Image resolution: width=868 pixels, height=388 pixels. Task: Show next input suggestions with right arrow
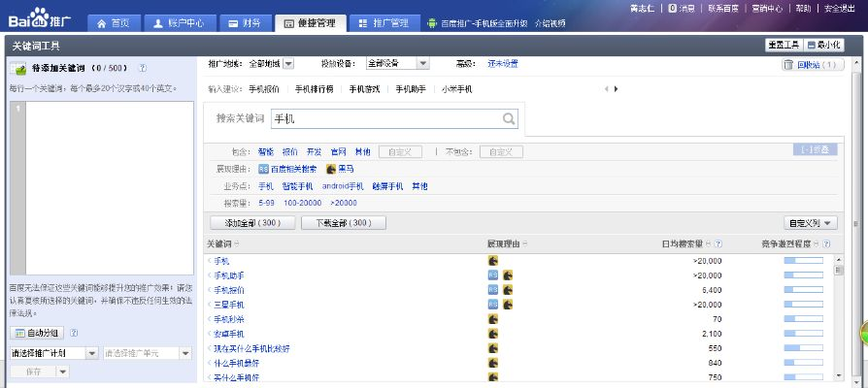coord(617,89)
